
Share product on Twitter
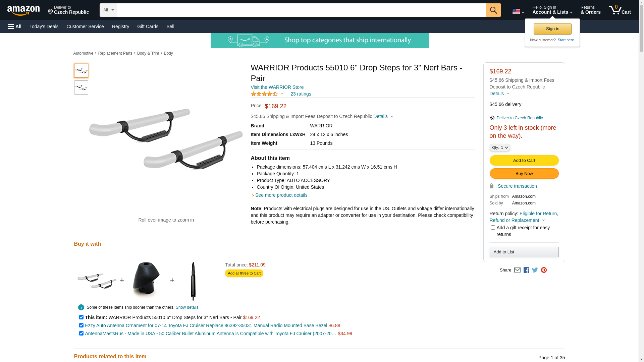tap(535, 270)
